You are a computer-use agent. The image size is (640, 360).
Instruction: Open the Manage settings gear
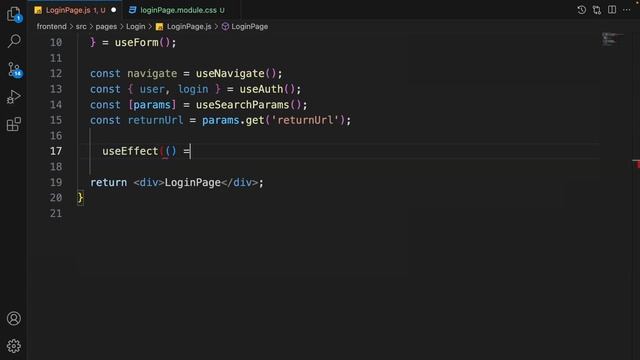(13, 346)
